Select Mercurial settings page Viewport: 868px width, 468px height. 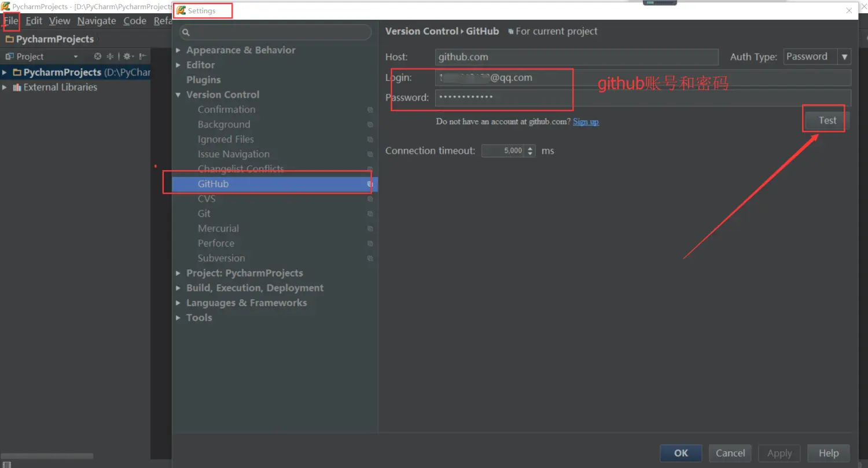(x=218, y=229)
